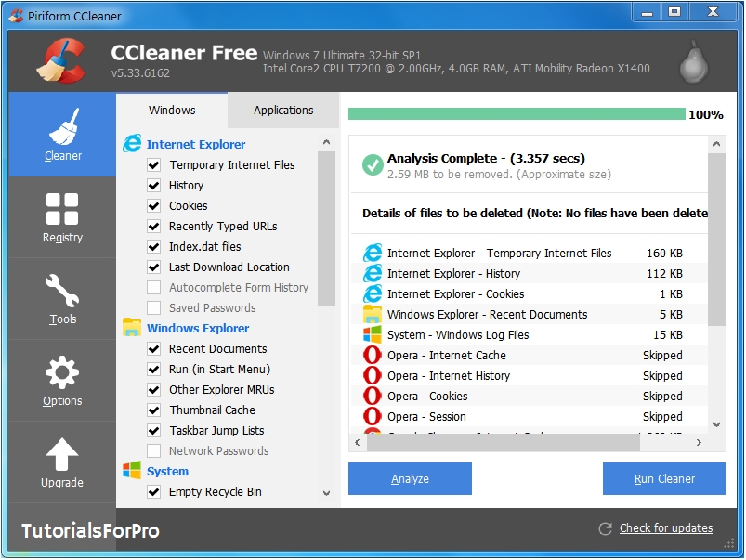Open Check for updates link
This screenshot has width=746, height=560.
click(x=664, y=528)
